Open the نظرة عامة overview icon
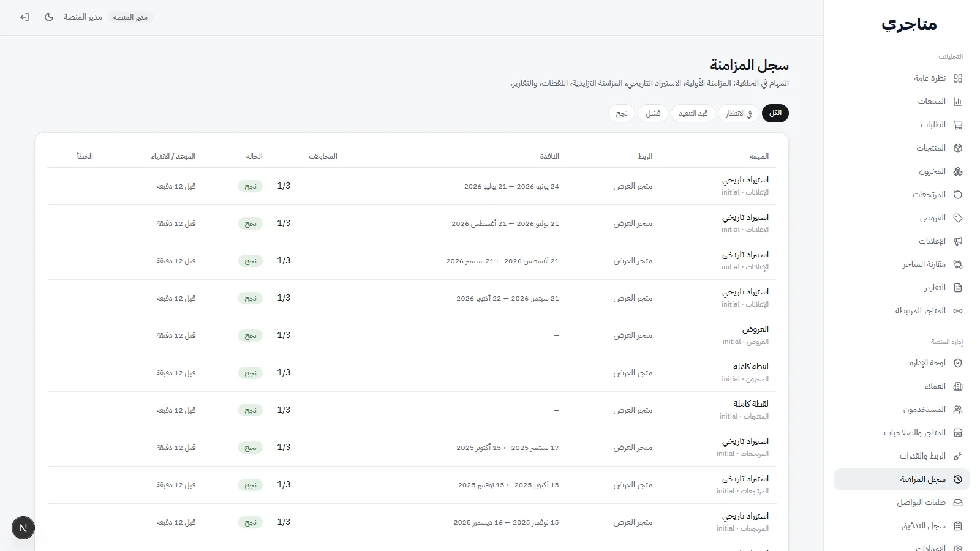This screenshot has width=980, height=551. (x=958, y=78)
